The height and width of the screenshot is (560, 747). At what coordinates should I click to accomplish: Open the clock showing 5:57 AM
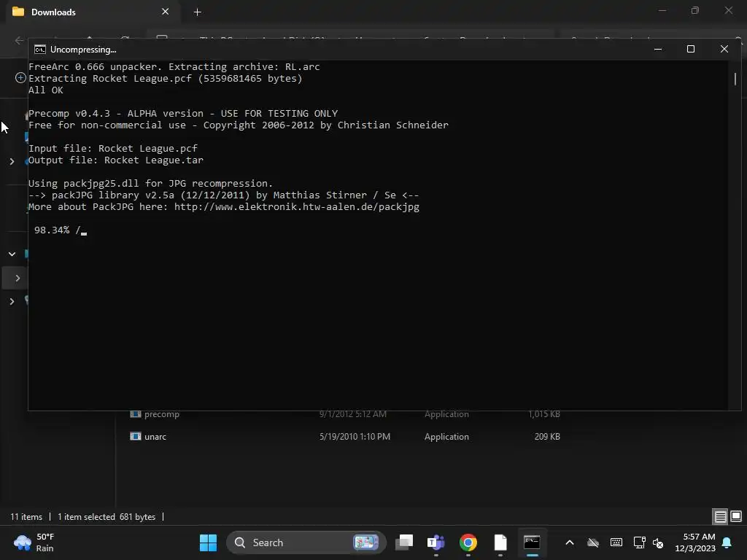point(695,542)
